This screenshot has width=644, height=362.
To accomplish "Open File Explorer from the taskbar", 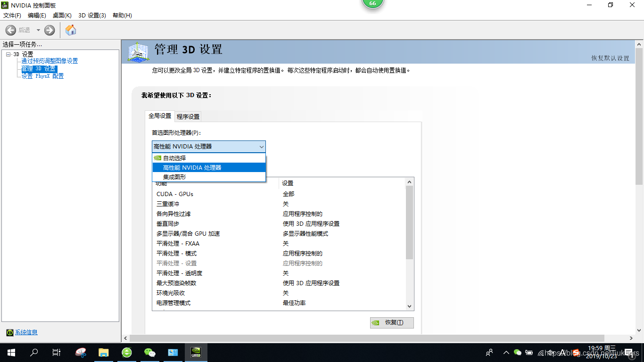I will coord(104,353).
